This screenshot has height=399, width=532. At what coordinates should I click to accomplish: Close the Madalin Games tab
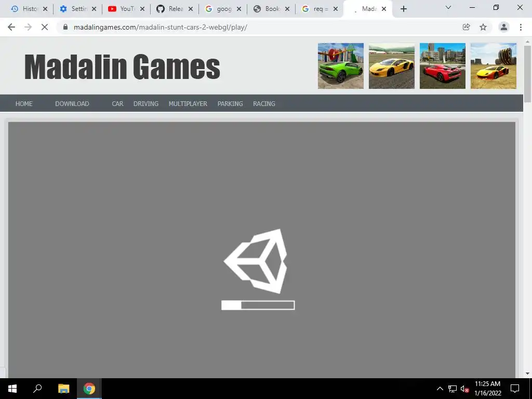[x=384, y=9]
